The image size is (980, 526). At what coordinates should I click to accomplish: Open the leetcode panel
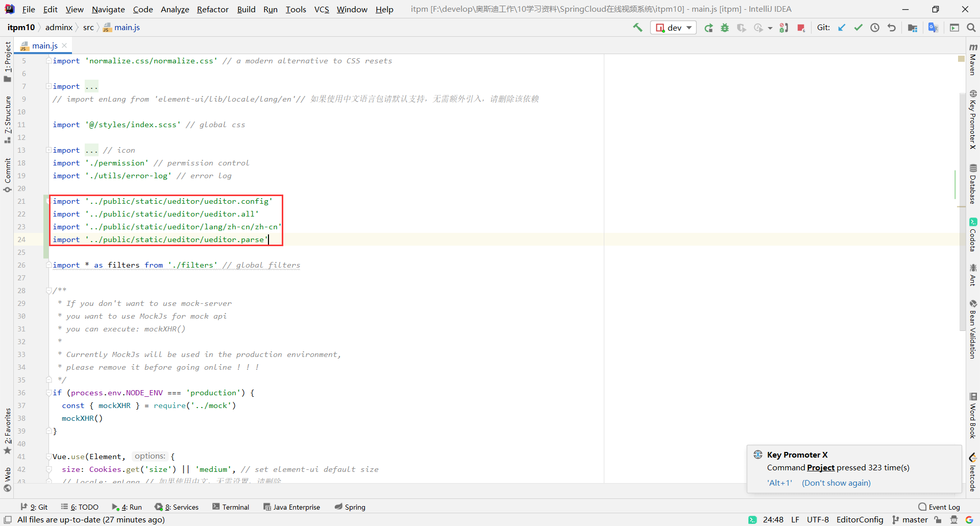click(x=974, y=472)
